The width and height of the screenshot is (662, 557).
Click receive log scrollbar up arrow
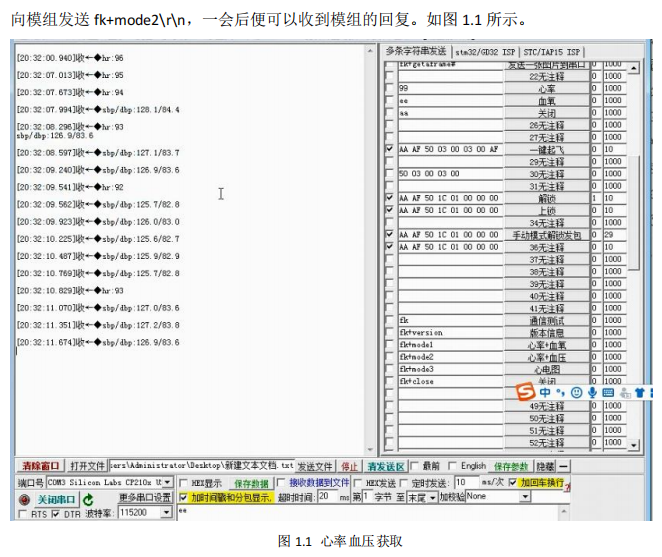pyautogui.click(x=370, y=51)
